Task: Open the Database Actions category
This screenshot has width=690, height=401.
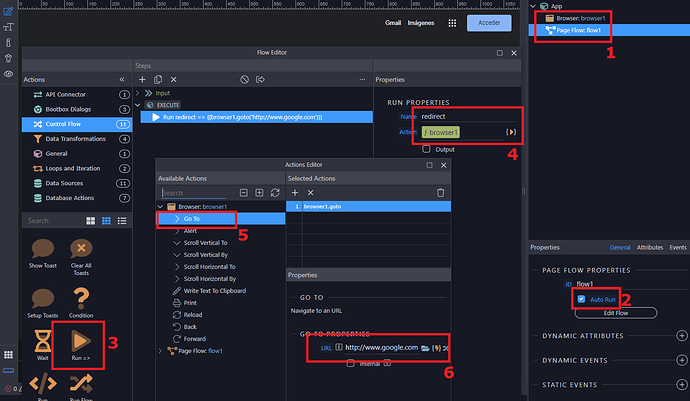Action: (x=77, y=198)
